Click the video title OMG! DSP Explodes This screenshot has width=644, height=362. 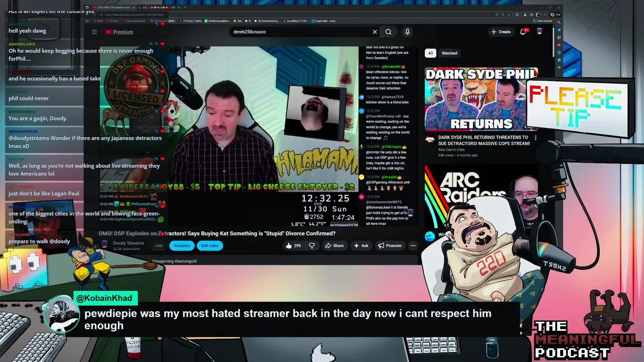217,233
